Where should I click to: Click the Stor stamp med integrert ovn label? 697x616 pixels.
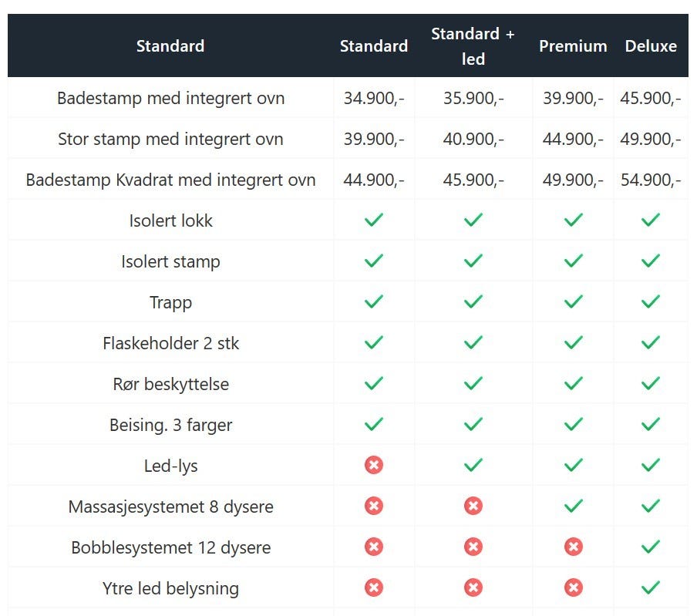170,139
